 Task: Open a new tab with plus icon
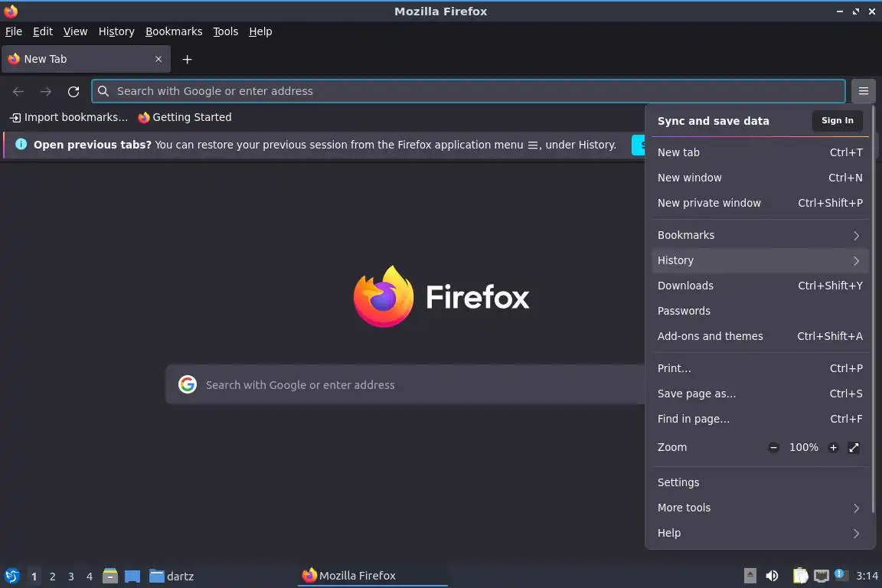(188, 59)
